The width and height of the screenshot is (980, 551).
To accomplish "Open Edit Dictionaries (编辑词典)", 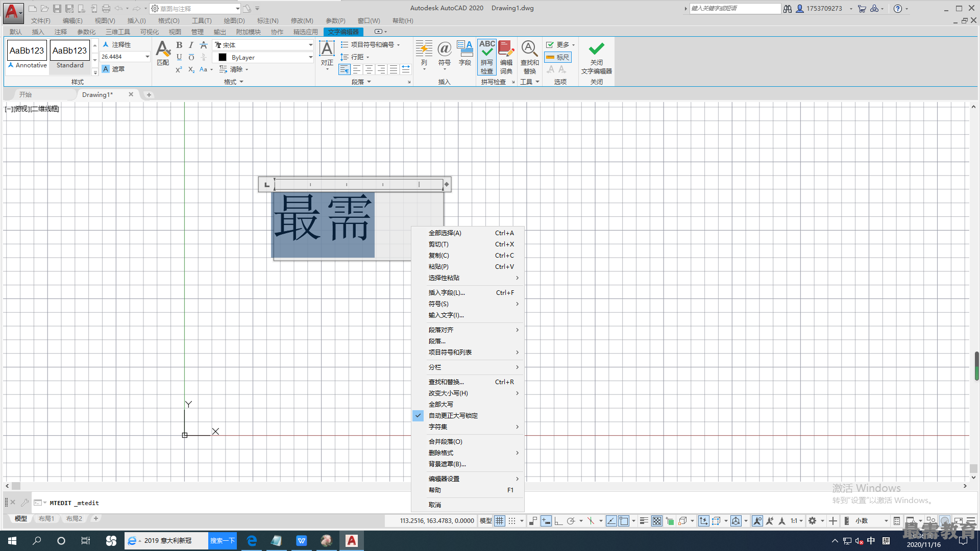I will click(x=506, y=57).
